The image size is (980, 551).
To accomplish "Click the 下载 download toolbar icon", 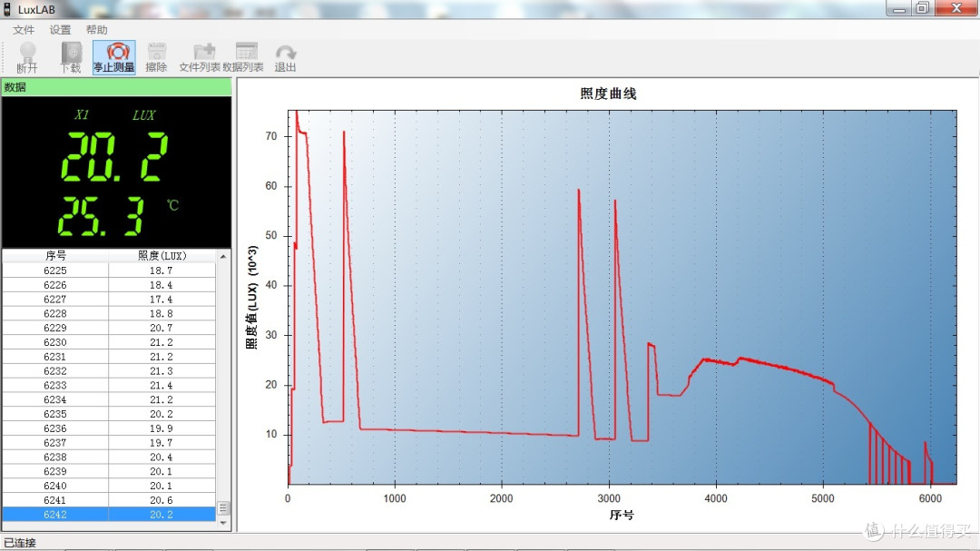I will pos(71,57).
